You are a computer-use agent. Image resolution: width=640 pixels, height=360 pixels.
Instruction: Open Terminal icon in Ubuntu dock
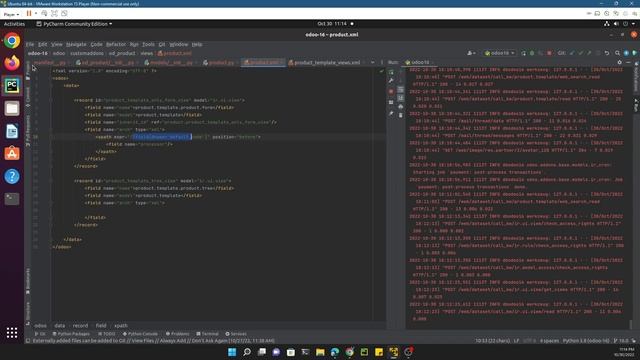coord(12,199)
